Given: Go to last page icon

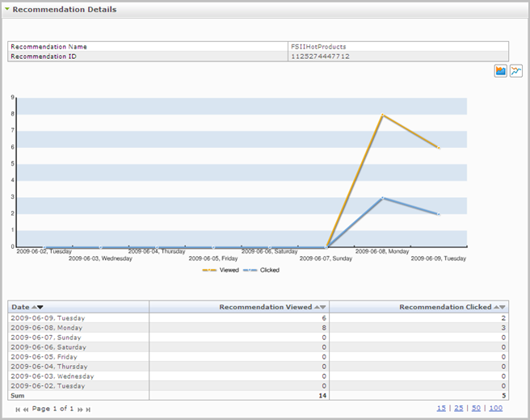Looking at the screenshot, I should click(x=88, y=409).
